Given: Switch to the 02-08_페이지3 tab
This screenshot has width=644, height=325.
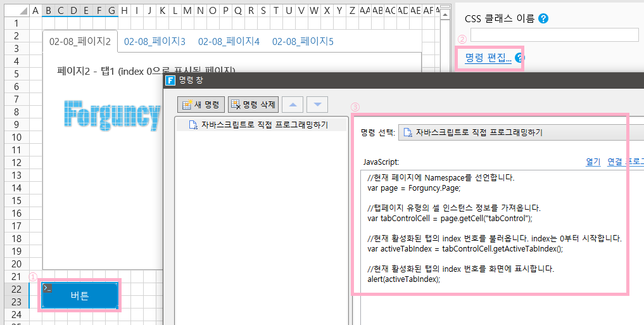Looking at the screenshot, I should click(155, 41).
